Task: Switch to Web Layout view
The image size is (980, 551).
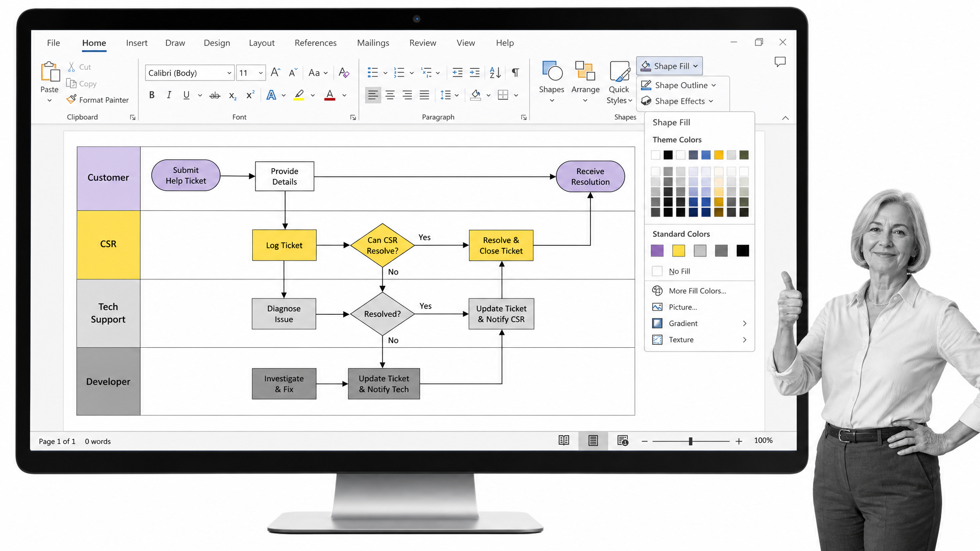Action: (x=623, y=441)
